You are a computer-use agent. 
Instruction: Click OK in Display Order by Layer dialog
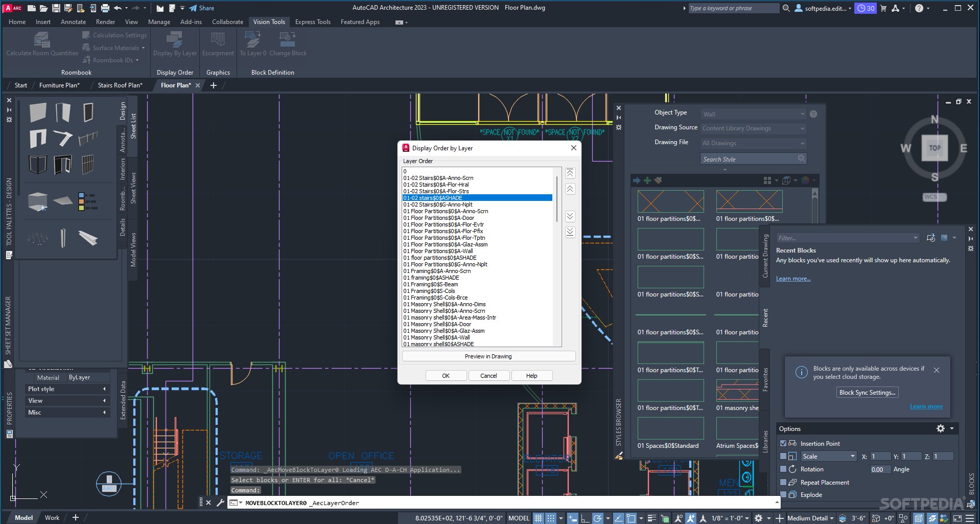446,376
